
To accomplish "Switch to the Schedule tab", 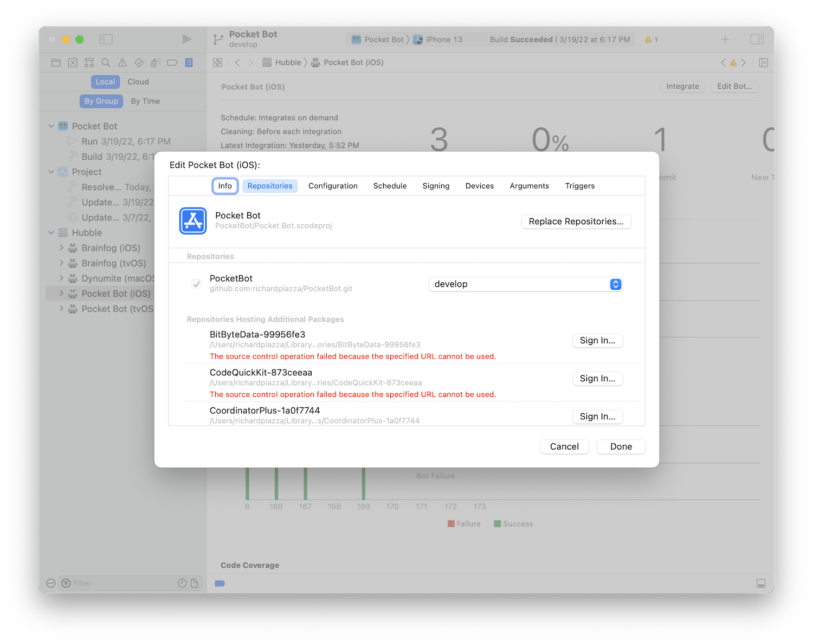I will point(390,186).
